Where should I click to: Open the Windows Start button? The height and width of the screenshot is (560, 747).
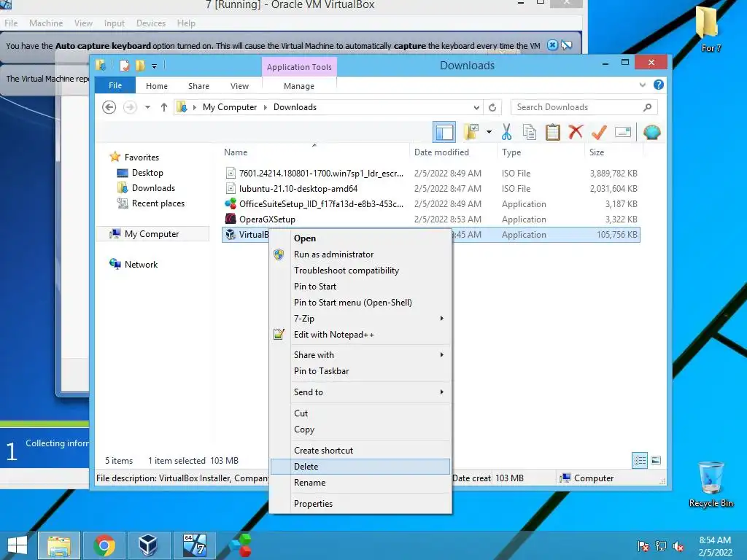click(x=18, y=545)
